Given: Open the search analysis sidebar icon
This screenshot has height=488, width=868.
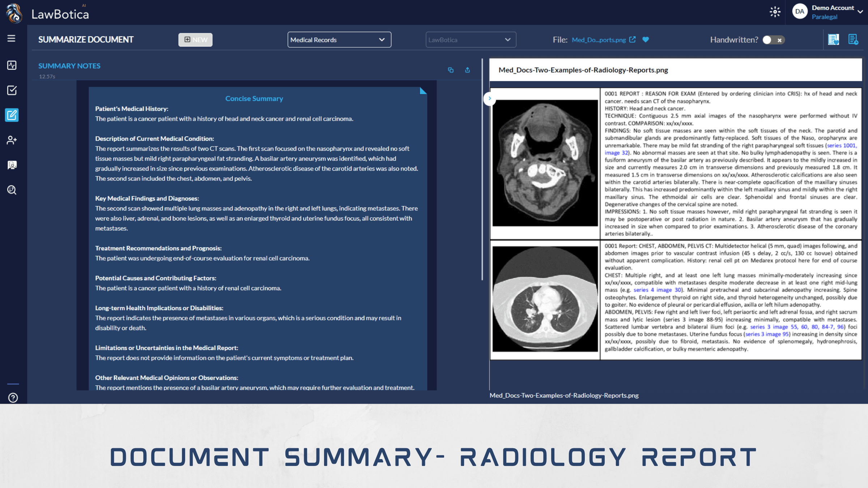Looking at the screenshot, I should (12, 190).
